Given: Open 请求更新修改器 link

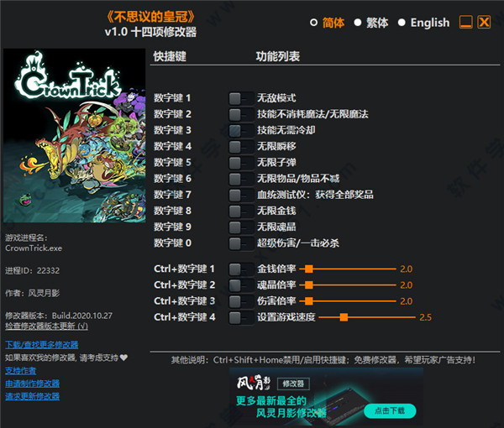Looking at the screenshot, I should click(33, 396).
